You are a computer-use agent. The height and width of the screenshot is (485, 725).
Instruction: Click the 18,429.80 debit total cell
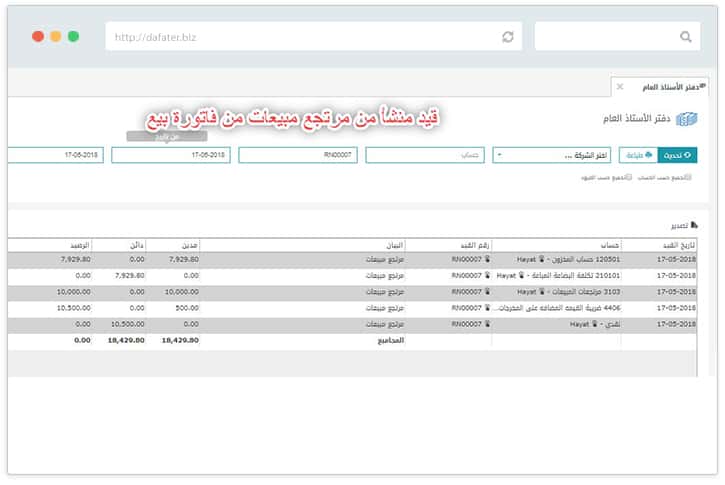click(180, 340)
